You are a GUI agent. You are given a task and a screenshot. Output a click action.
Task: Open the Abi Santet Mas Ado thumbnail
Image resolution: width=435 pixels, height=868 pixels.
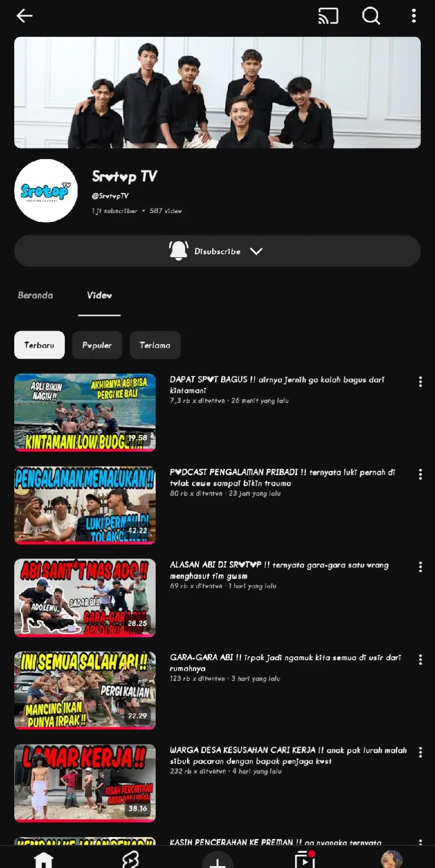tap(85, 598)
